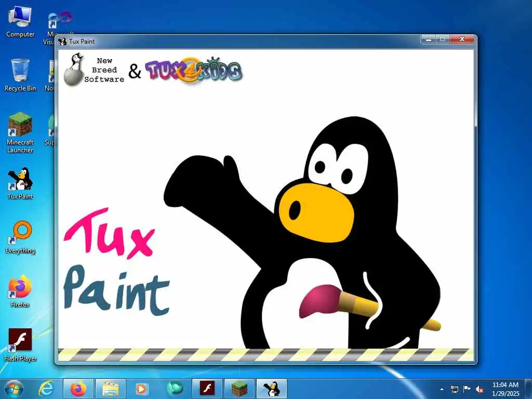This screenshot has height=399, width=532.
Task: Open the Windows Start menu orb
Action: (14, 389)
